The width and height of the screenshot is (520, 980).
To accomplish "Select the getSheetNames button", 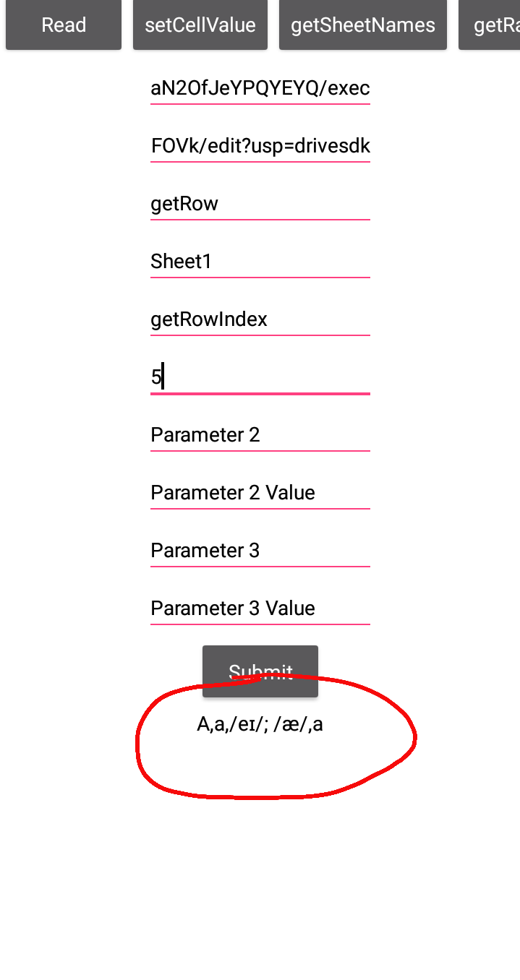I will [x=363, y=25].
